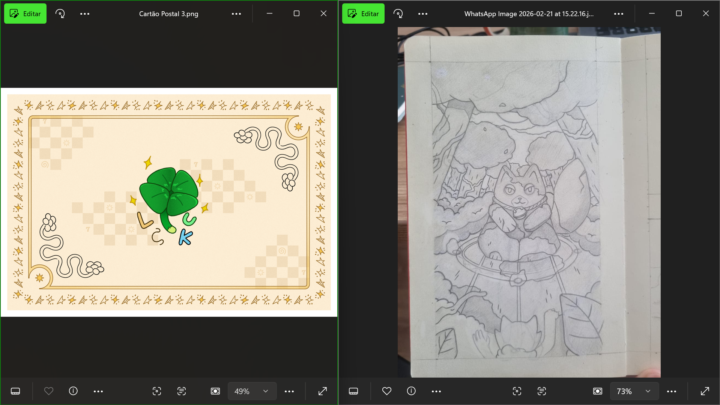Favorite the WhatsApp Image photo
720x405 pixels.
pyautogui.click(x=387, y=391)
